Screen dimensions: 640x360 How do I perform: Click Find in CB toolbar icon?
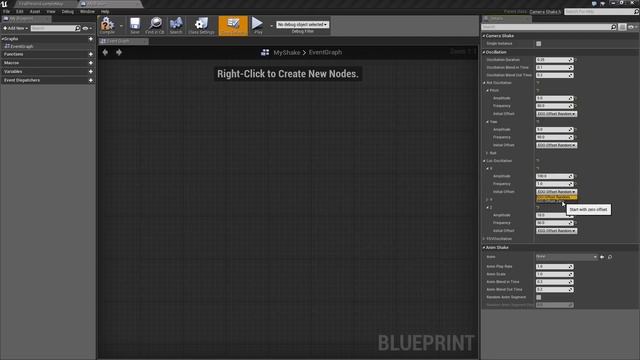click(x=155, y=25)
